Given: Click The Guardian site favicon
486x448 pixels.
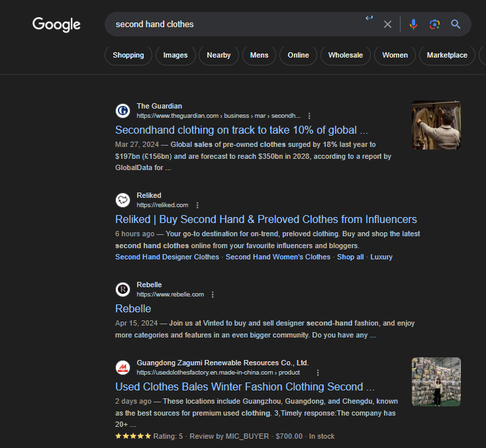Looking at the screenshot, I should click(x=122, y=111).
